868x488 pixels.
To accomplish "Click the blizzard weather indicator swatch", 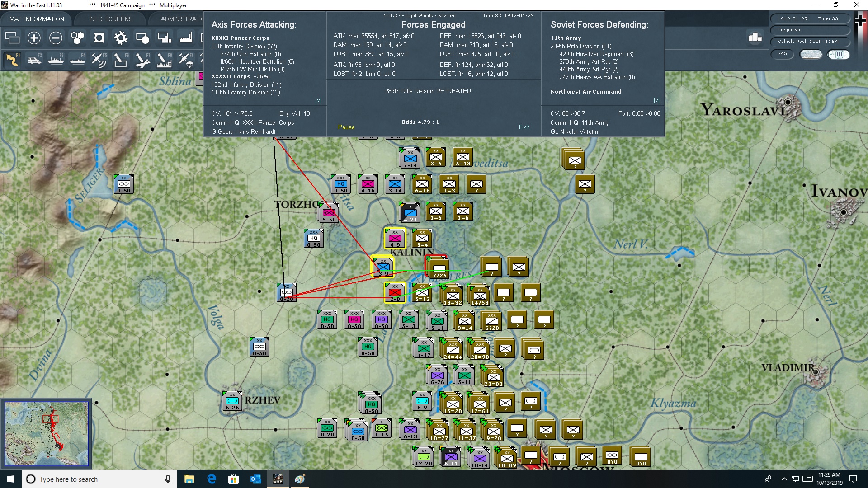I will pyautogui.click(x=811, y=54).
